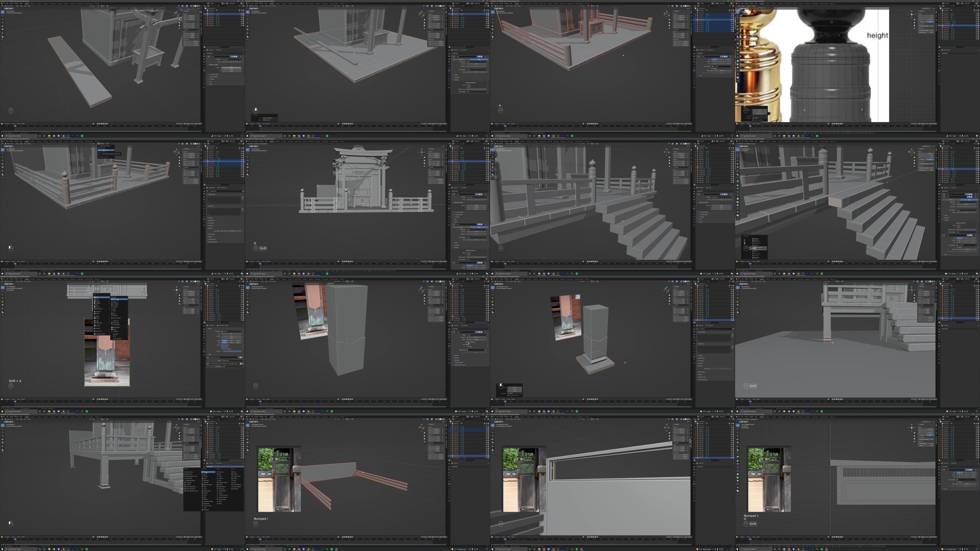The image size is (980, 551).
Task: Click the Cloth physics modifier icon
Action: [x=232, y=472]
